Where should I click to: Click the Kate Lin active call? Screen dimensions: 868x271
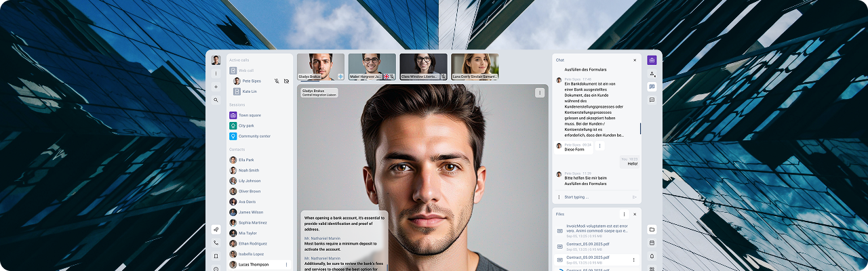pos(249,91)
